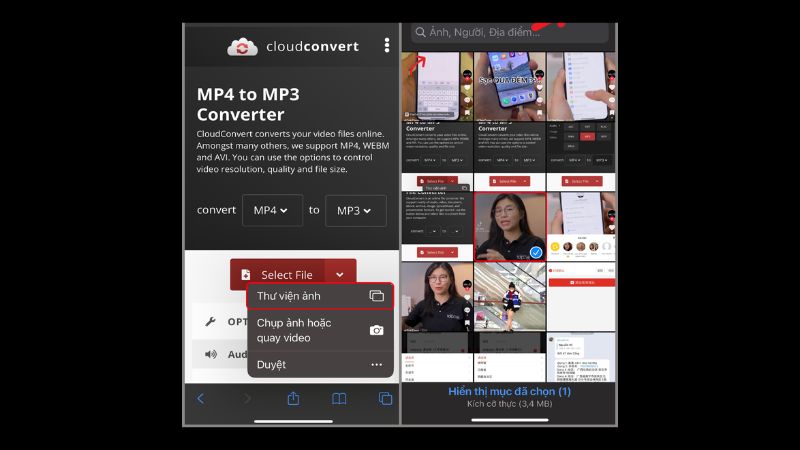
Task: Choose Thư viện ảnh from the menu
Action: (320, 296)
